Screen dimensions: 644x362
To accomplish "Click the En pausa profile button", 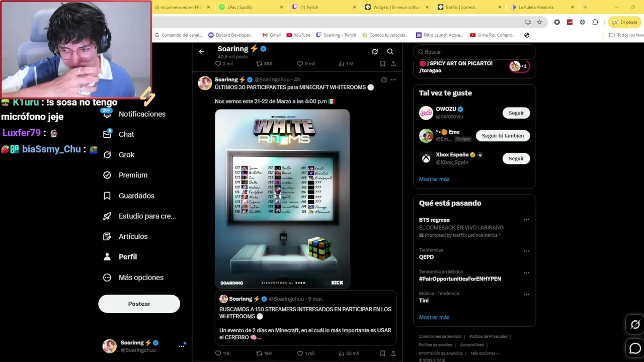I will [x=624, y=22].
